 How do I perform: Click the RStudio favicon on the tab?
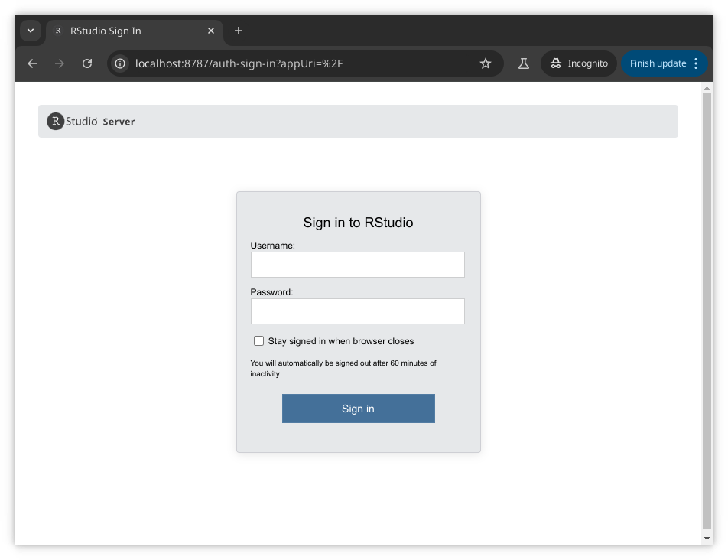[x=58, y=31]
